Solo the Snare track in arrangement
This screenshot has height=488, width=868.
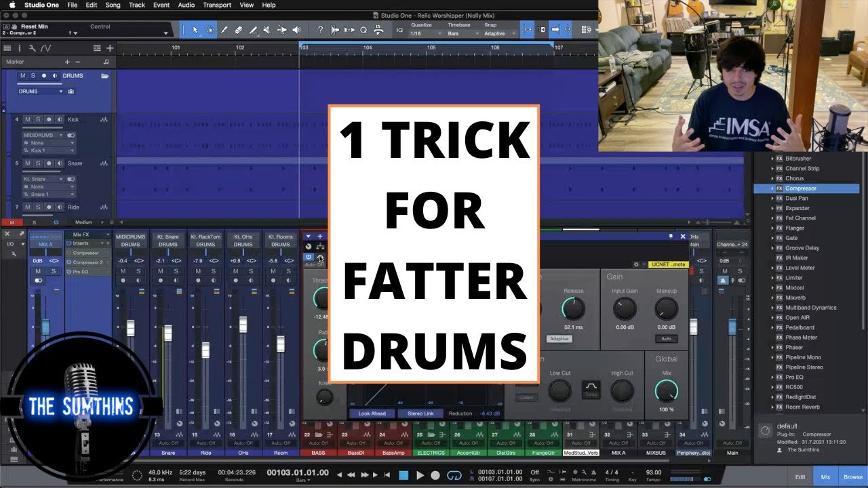[x=37, y=163]
